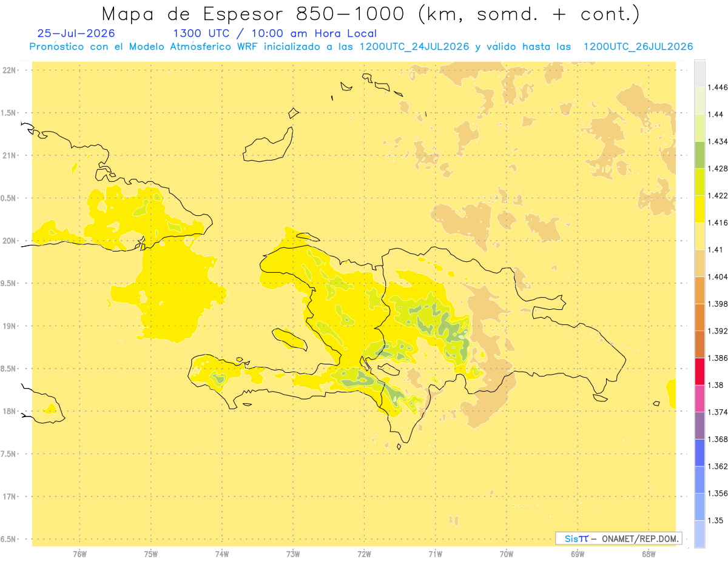Click the light blue swatch between 1.35 and 1.356
The height and width of the screenshot is (562, 728).
[699, 507]
